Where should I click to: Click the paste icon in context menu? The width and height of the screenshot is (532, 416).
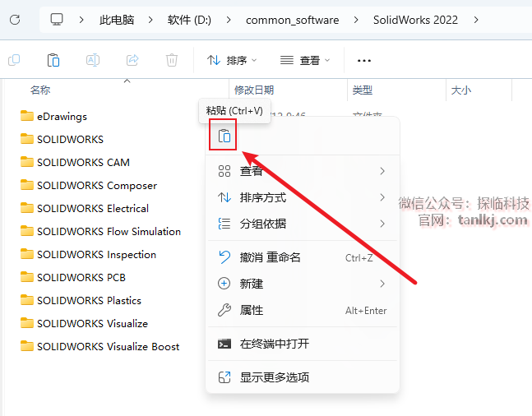click(x=224, y=136)
